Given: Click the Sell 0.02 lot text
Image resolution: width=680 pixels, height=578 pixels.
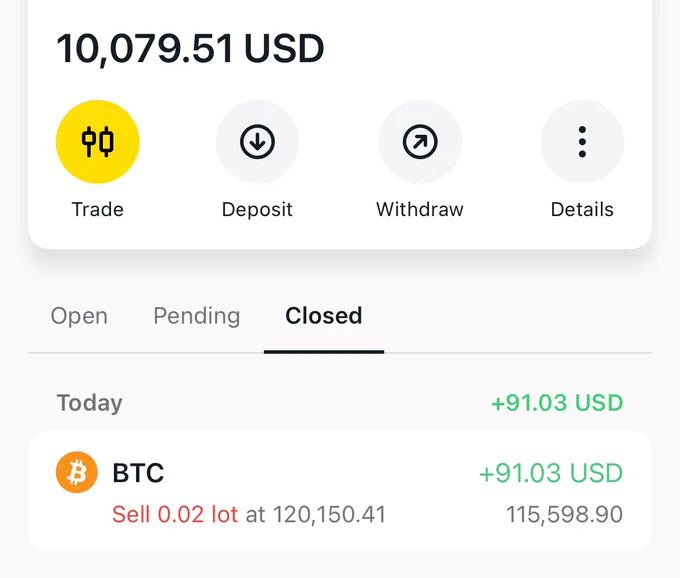Looking at the screenshot, I should pos(175,515).
